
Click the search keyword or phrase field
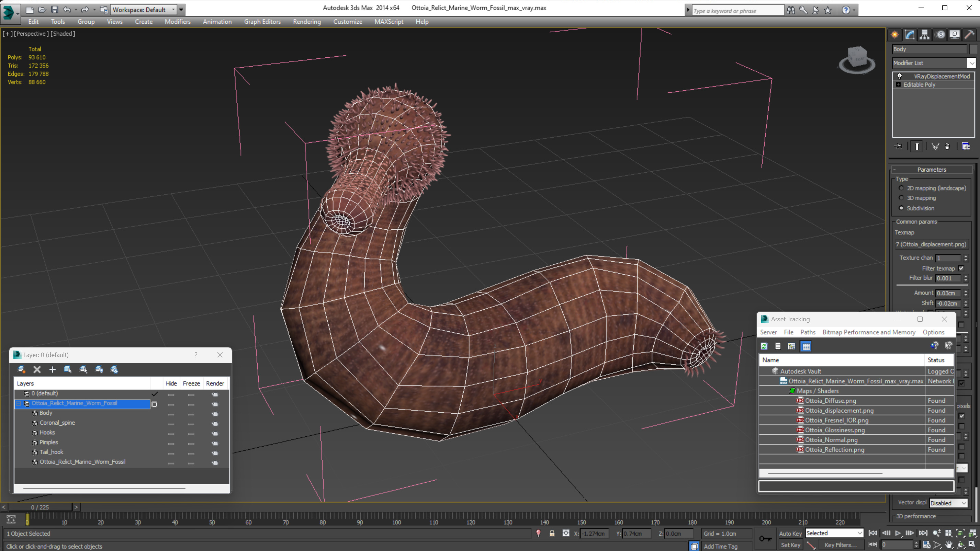pos(738,11)
